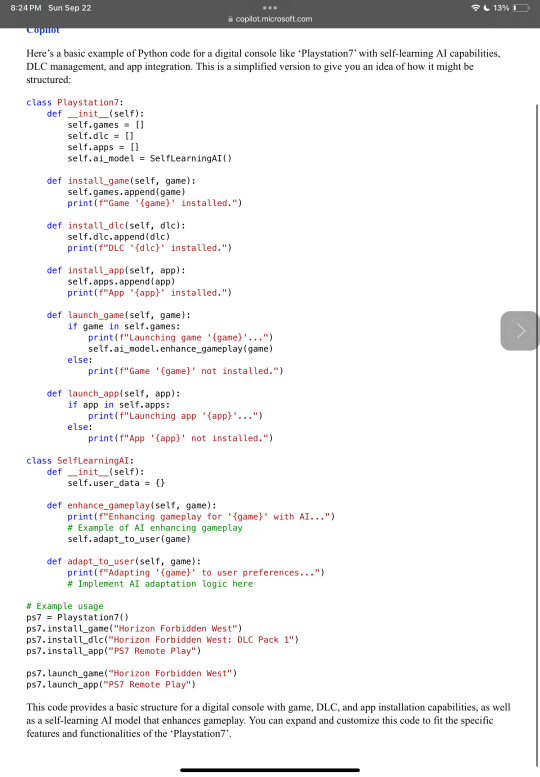Tap 'if game in self.games:' line

point(124,326)
